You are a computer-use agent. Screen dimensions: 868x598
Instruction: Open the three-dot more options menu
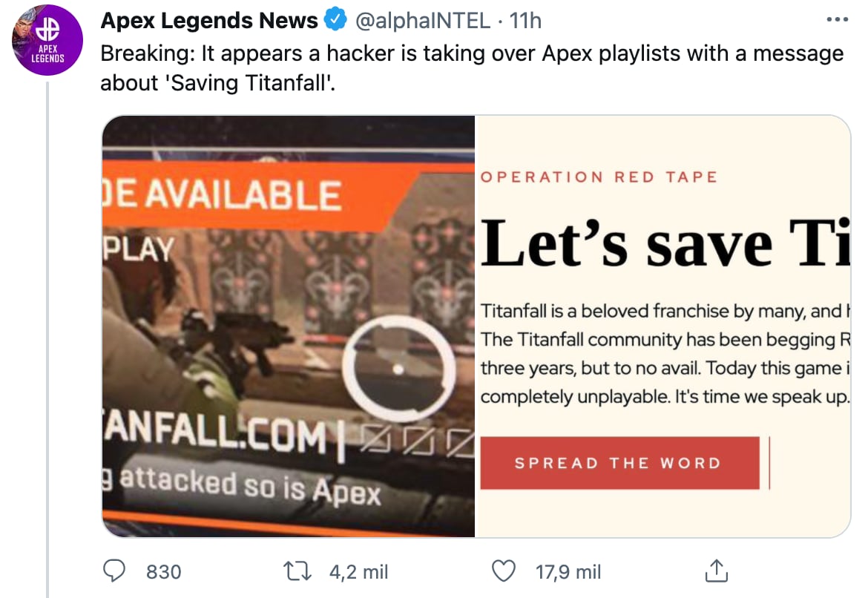coord(837,20)
